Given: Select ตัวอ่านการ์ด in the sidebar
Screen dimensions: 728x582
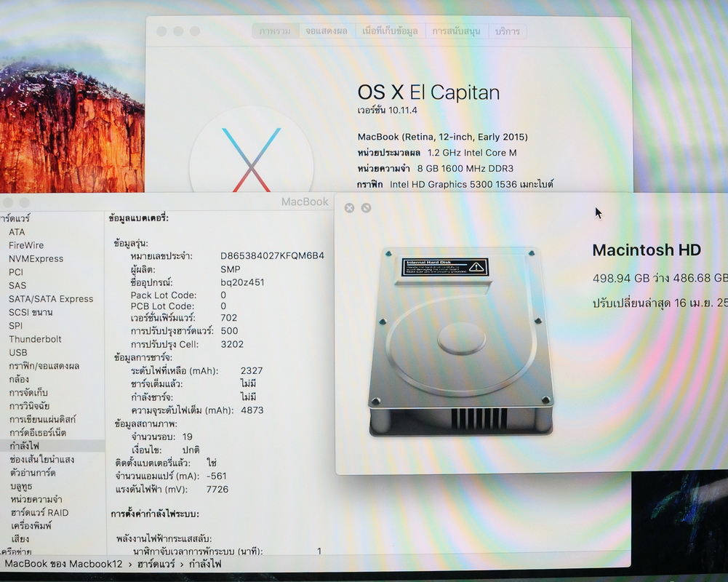Looking at the screenshot, I should click(33, 473).
